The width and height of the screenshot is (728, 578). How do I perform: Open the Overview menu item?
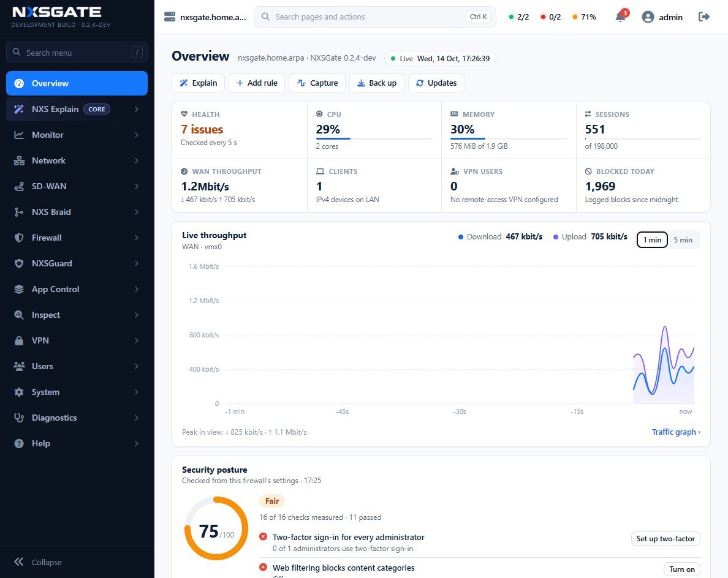pyautogui.click(x=77, y=83)
